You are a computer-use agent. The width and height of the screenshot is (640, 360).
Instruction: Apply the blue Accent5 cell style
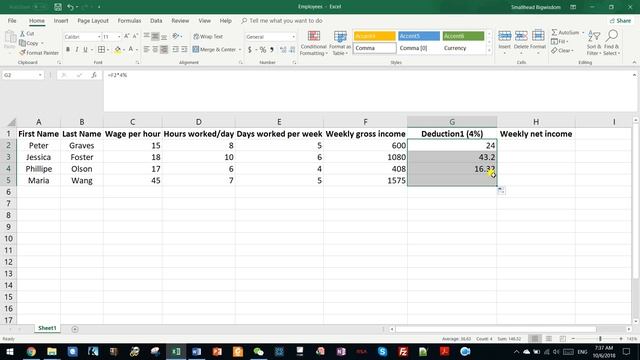[x=419, y=36]
